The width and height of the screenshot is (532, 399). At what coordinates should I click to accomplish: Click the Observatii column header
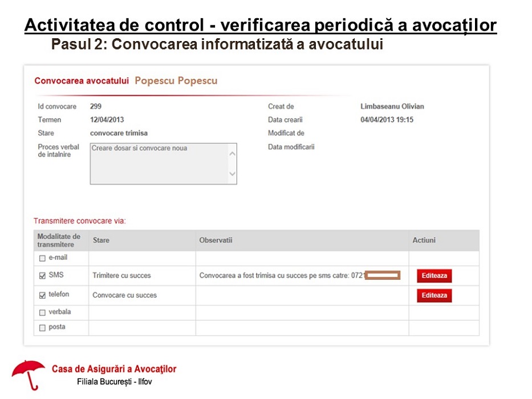click(216, 241)
